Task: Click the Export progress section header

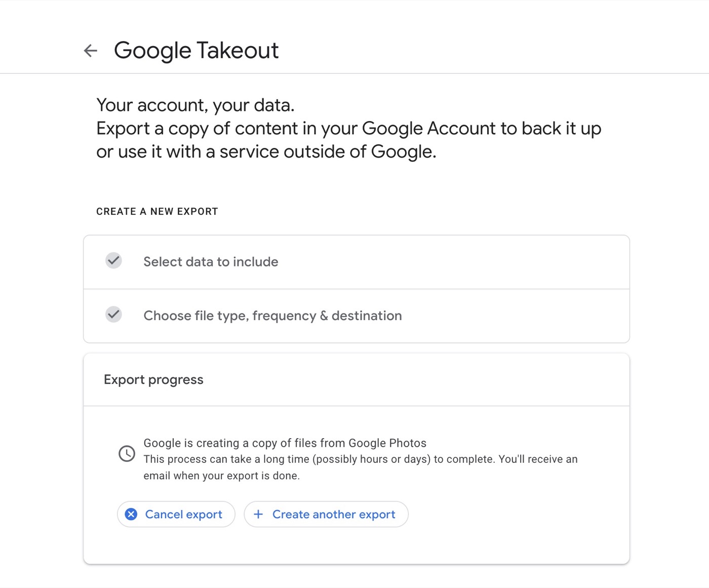Action: (153, 380)
